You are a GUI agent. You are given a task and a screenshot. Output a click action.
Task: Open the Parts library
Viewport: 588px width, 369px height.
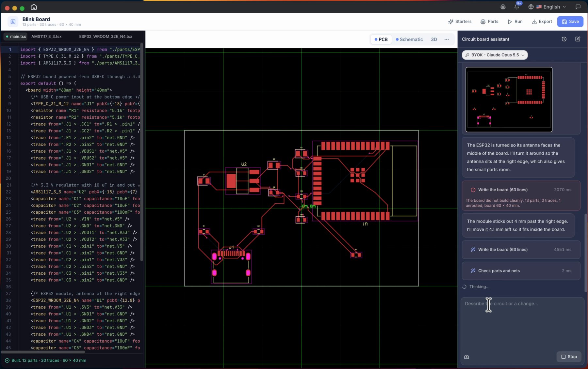click(489, 22)
